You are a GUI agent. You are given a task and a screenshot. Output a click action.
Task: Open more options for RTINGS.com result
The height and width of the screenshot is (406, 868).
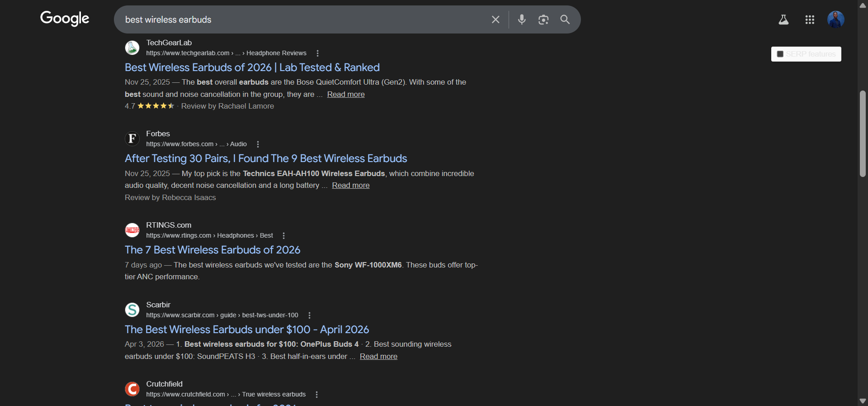284,236
